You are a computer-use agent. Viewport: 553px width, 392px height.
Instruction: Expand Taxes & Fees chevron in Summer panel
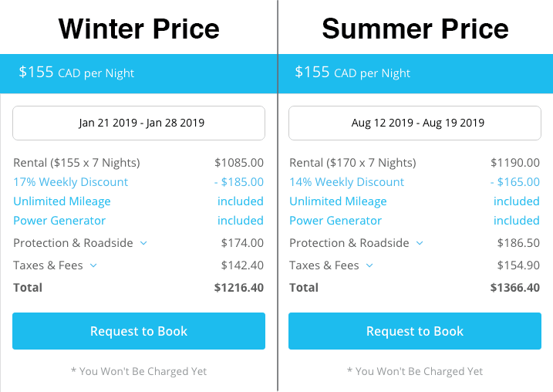(x=369, y=265)
